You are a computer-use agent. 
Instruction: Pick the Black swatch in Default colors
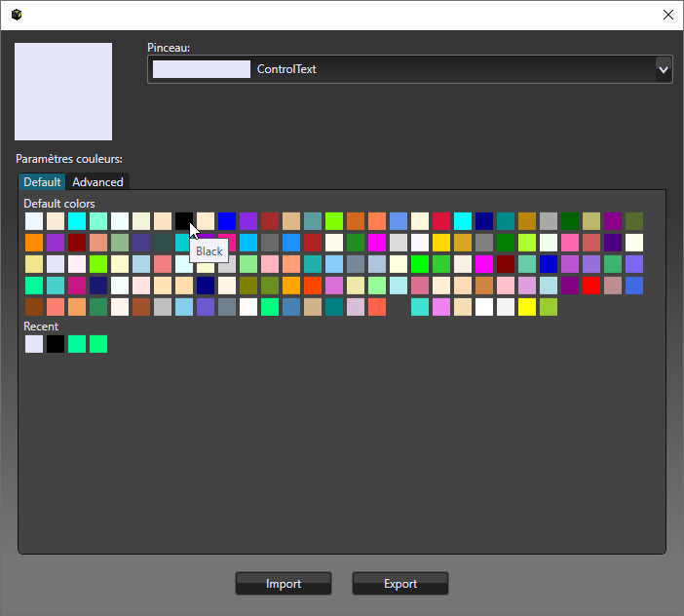[184, 221]
